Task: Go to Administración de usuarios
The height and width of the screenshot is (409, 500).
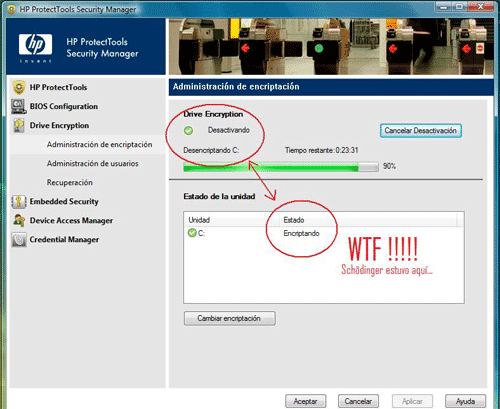Action: (x=93, y=163)
